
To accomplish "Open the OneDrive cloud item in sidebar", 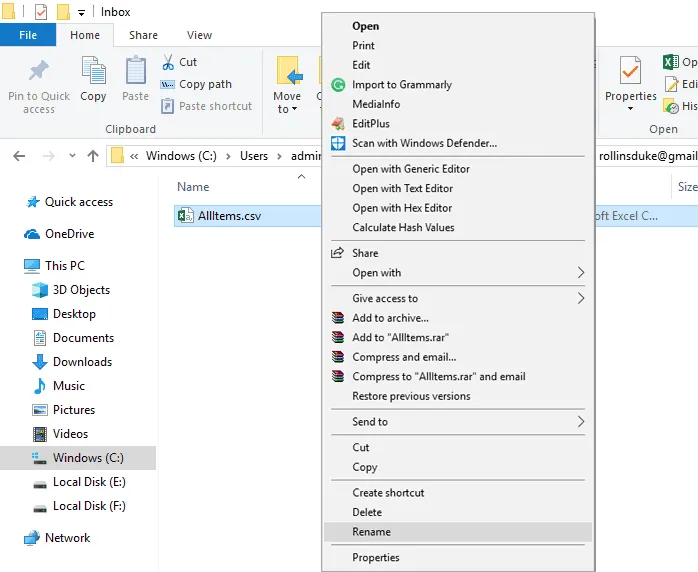I will tap(69, 234).
